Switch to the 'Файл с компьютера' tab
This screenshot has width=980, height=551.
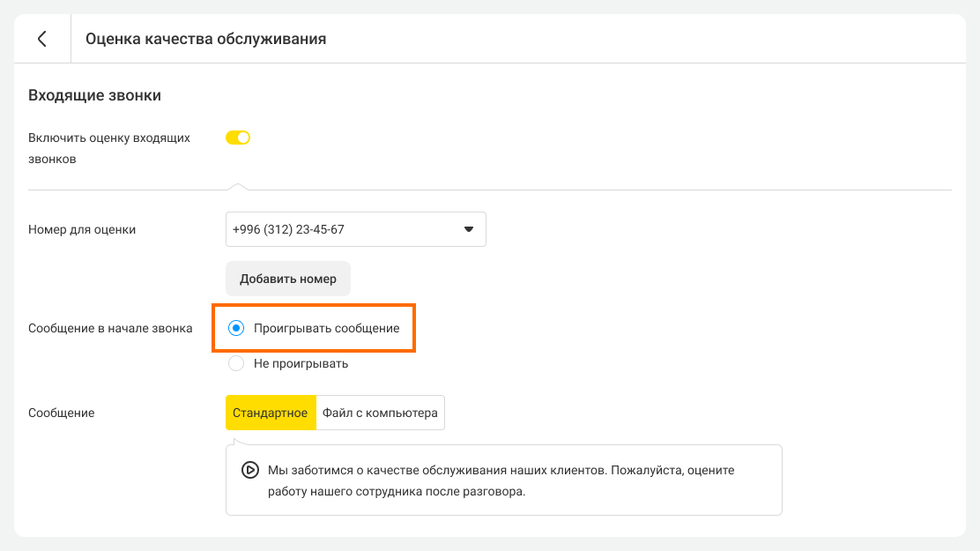380,413
